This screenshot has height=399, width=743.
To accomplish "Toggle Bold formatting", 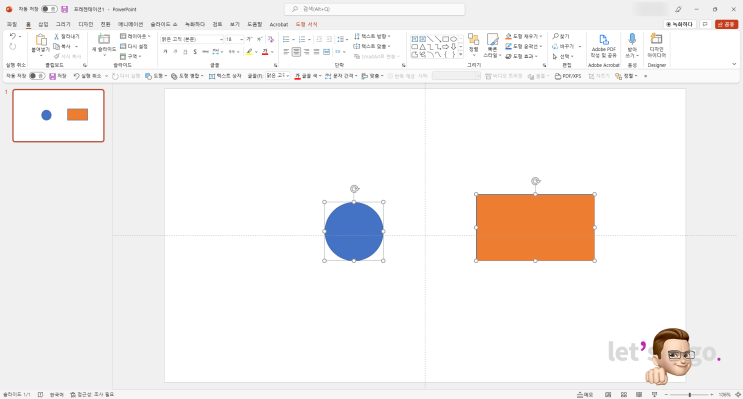I will pyautogui.click(x=165, y=52).
